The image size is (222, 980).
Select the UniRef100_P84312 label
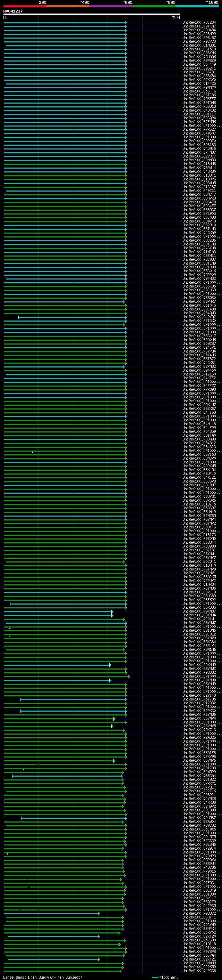pos(199,443)
